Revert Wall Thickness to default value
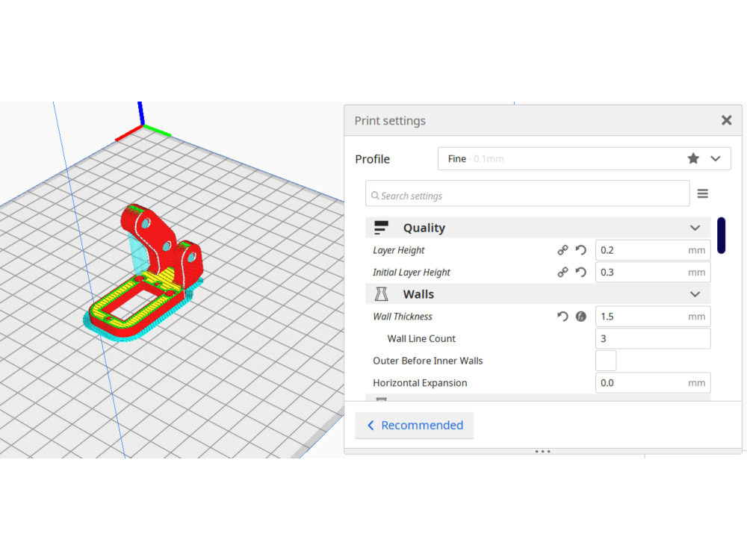This screenshot has width=747, height=560. tap(562, 316)
